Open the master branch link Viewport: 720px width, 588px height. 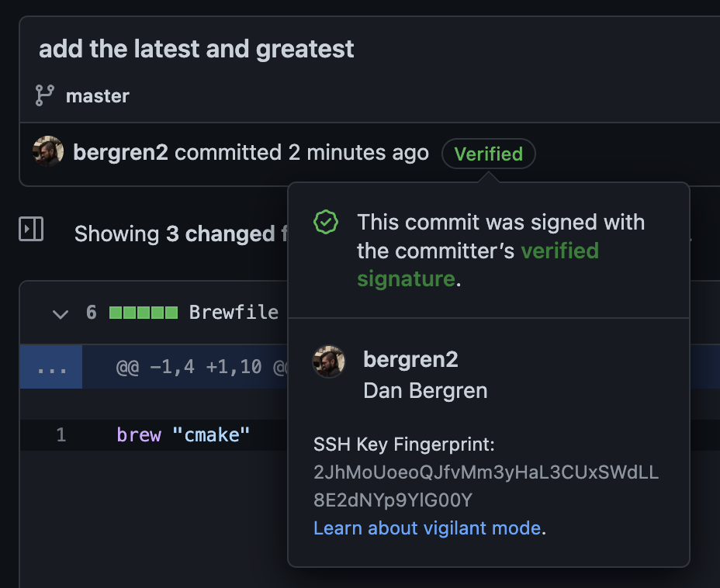pos(97,96)
